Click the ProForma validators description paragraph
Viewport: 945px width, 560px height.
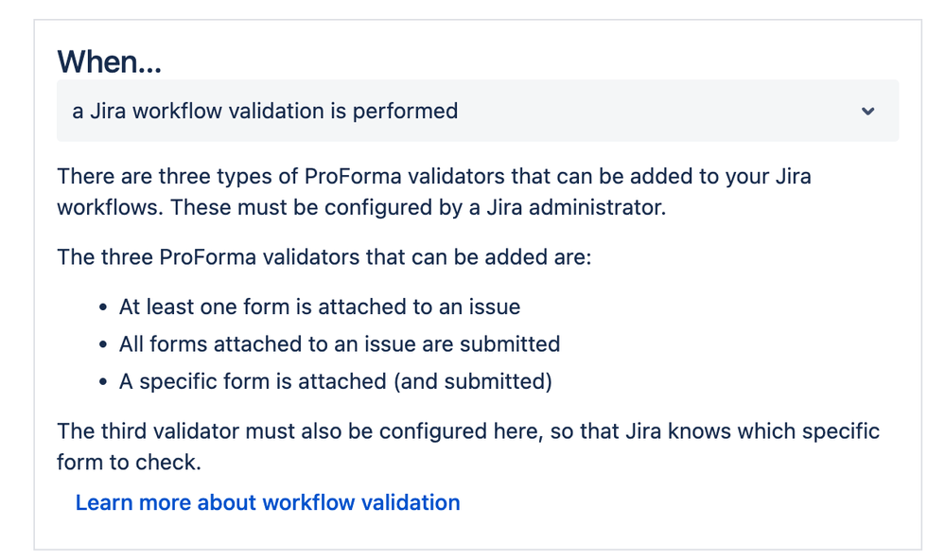[433, 190]
